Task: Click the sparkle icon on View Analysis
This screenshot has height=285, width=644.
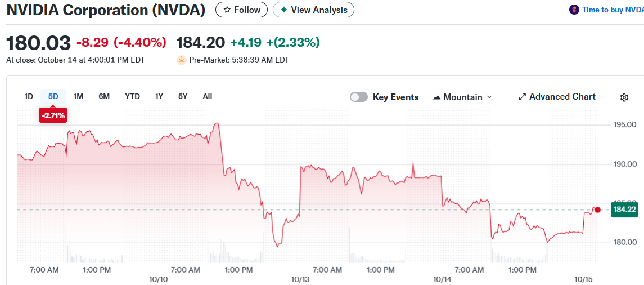Action: [283, 10]
